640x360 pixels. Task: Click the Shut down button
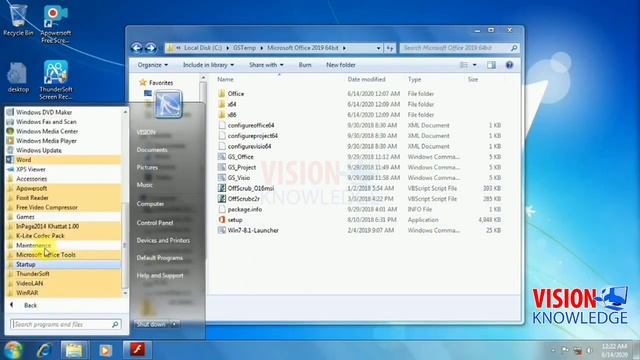coord(151,324)
